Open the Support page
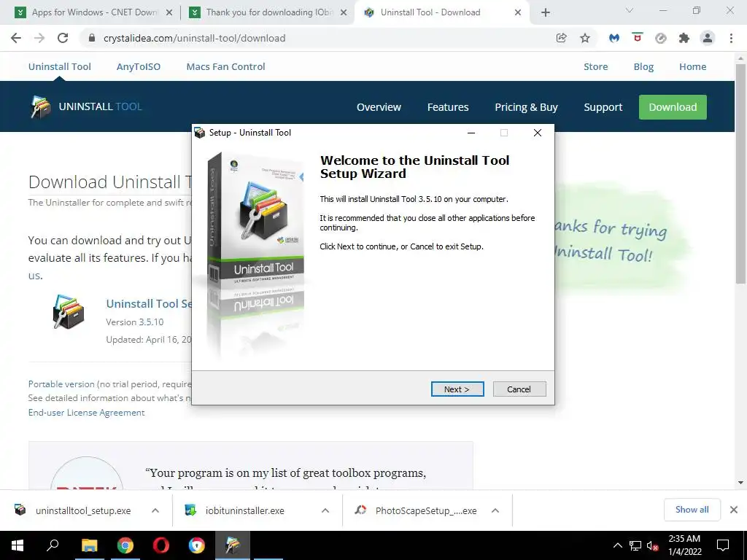The height and width of the screenshot is (560, 747). (603, 107)
